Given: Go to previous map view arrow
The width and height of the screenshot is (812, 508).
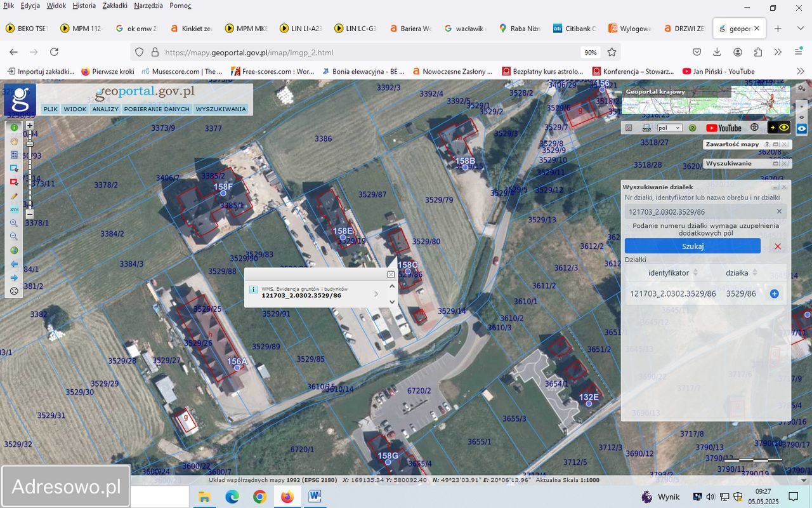Looking at the screenshot, I should coord(14,264).
